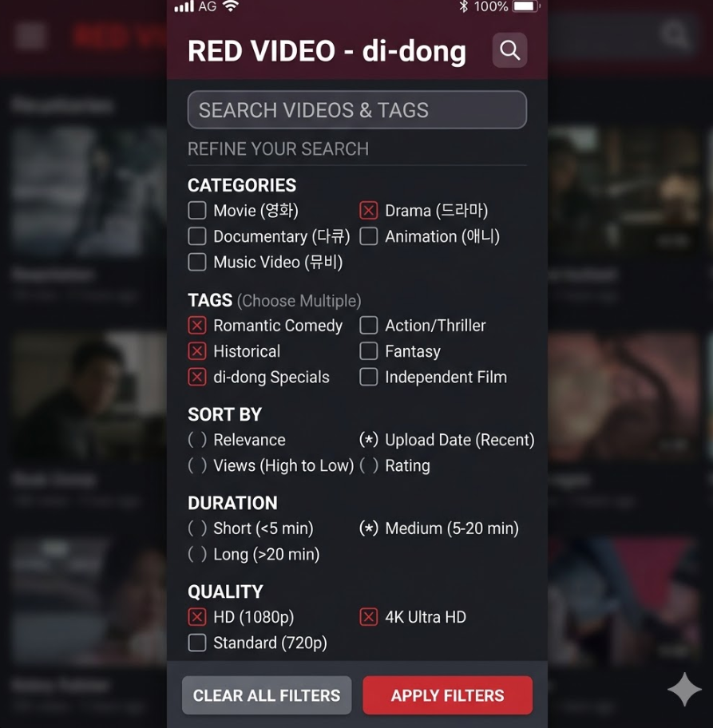Click the Clear All Filters button
The height and width of the screenshot is (728, 713).
click(267, 695)
